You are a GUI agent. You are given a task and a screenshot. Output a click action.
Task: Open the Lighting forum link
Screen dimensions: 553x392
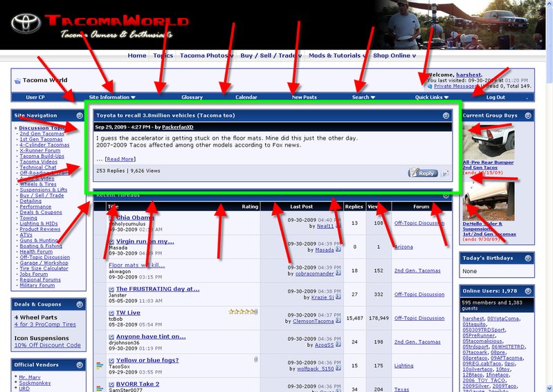pyautogui.click(x=404, y=366)
